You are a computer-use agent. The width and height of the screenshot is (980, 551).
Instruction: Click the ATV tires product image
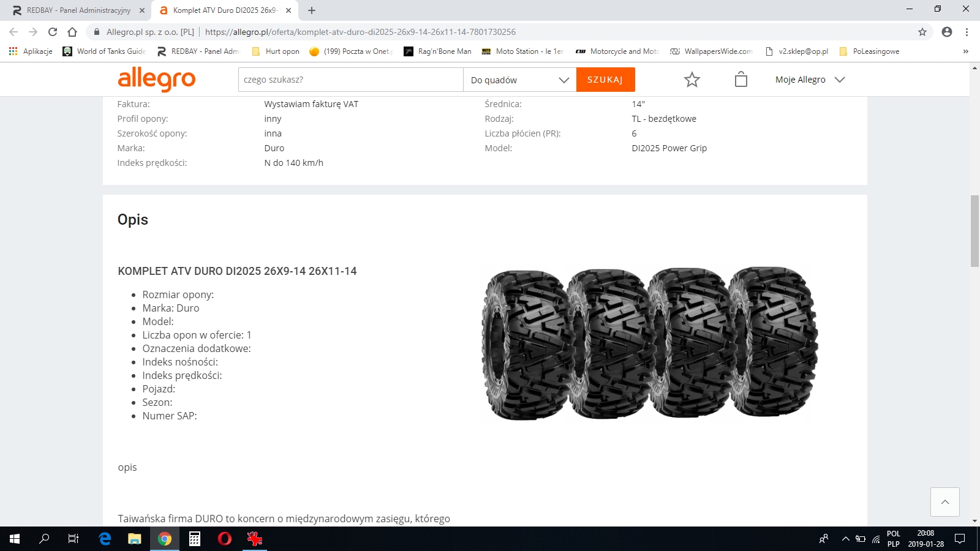click(x=650, y=343)
